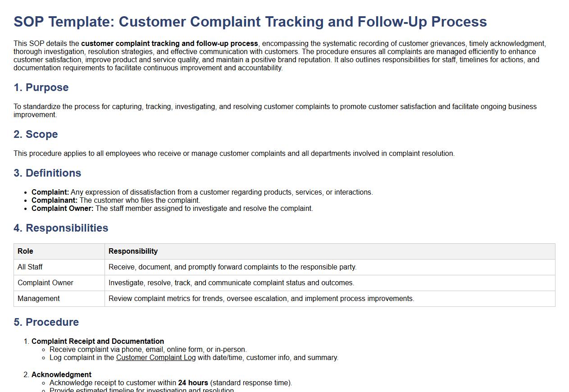Click the "4. Responsibilities" section heading
Screen dimensions: 569x392
61,228
